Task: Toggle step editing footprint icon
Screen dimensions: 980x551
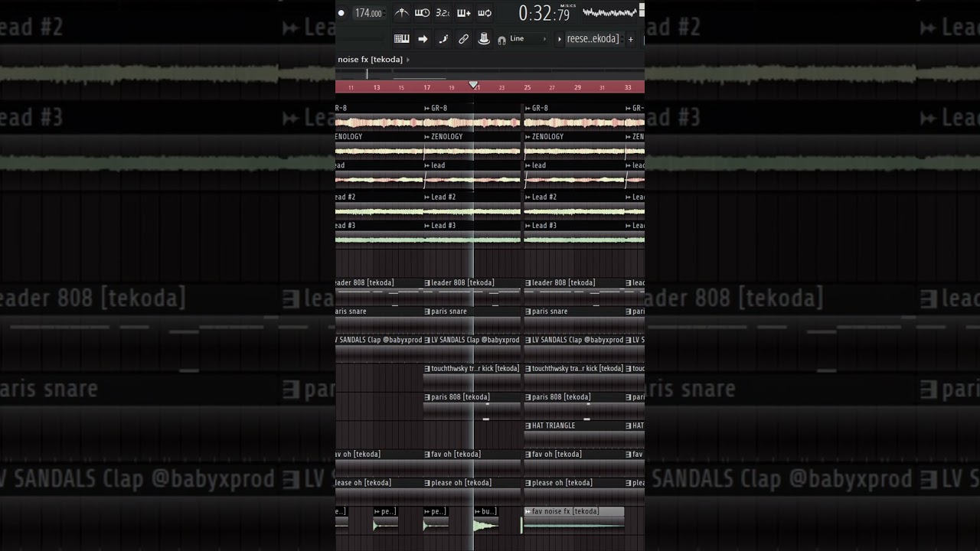Action: coord(443,39)
